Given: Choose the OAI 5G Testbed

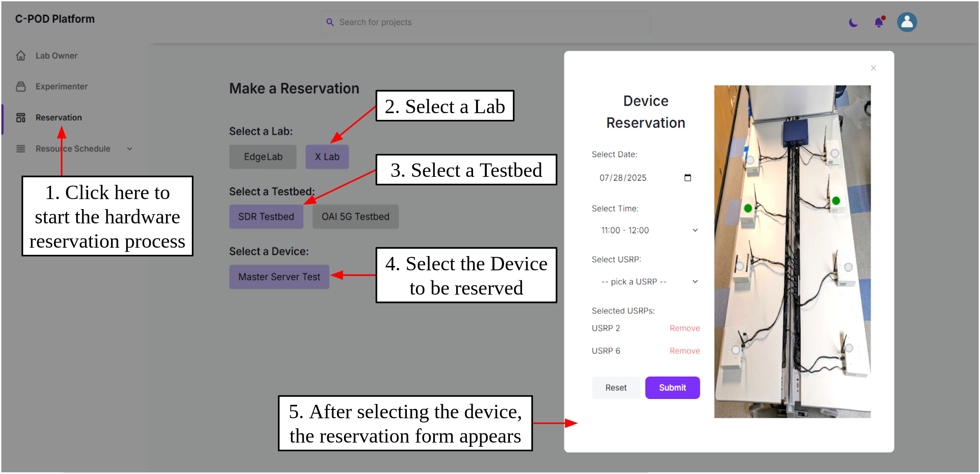Looking at the screenshot, I should point(355,217).
